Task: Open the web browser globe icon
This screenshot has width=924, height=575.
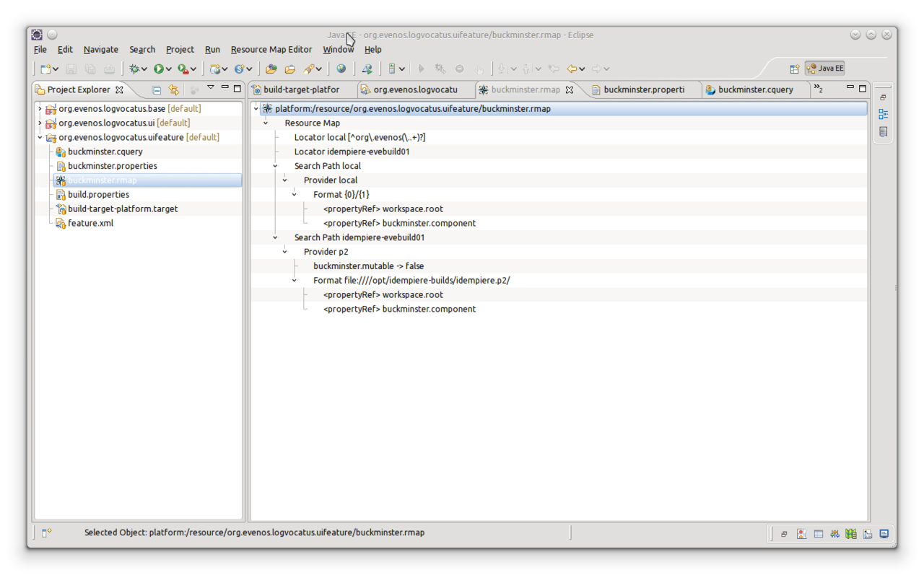Action: 341,69
